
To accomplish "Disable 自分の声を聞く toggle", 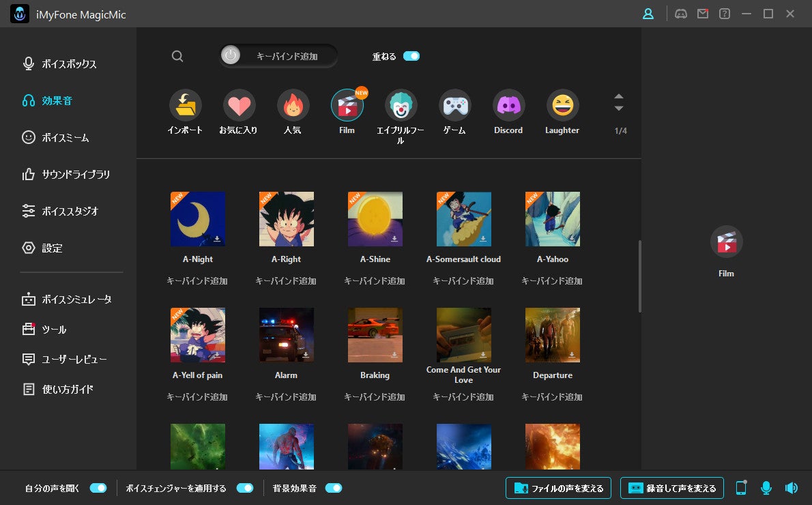I will [x=98, y=488].
